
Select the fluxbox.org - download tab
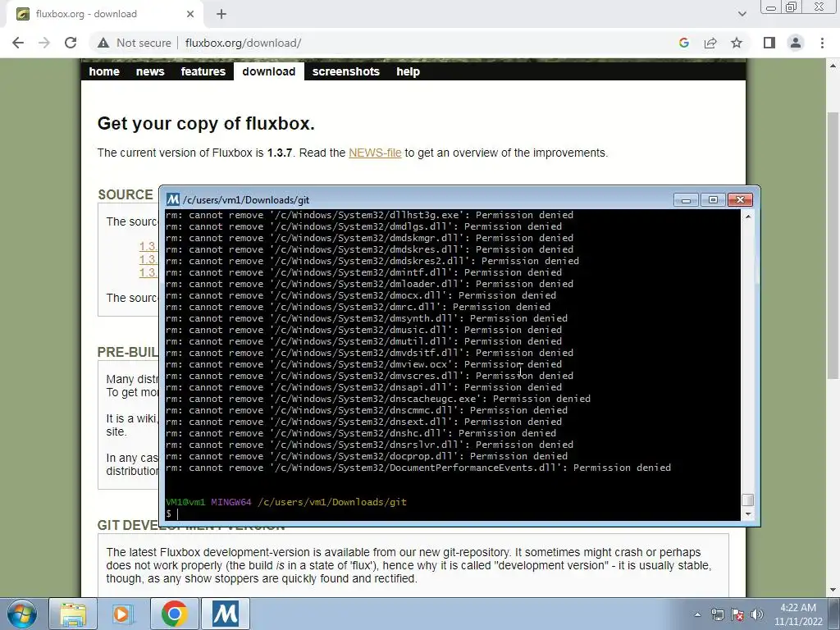click(x=104, y=14)
